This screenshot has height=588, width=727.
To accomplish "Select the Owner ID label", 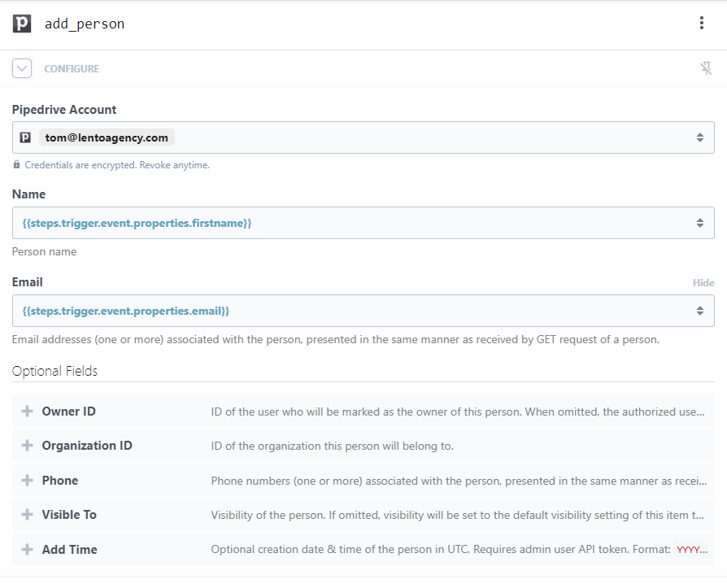I will [x=68, y=412].
